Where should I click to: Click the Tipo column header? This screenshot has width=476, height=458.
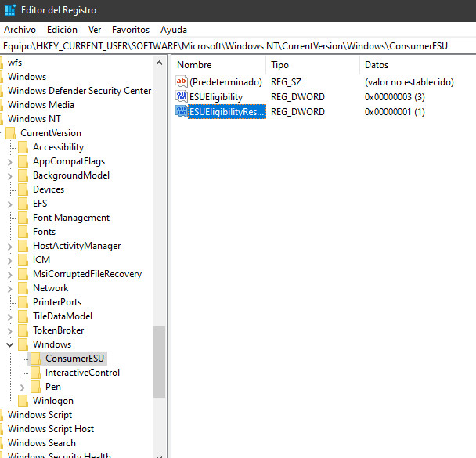click(x=312, y=65)
